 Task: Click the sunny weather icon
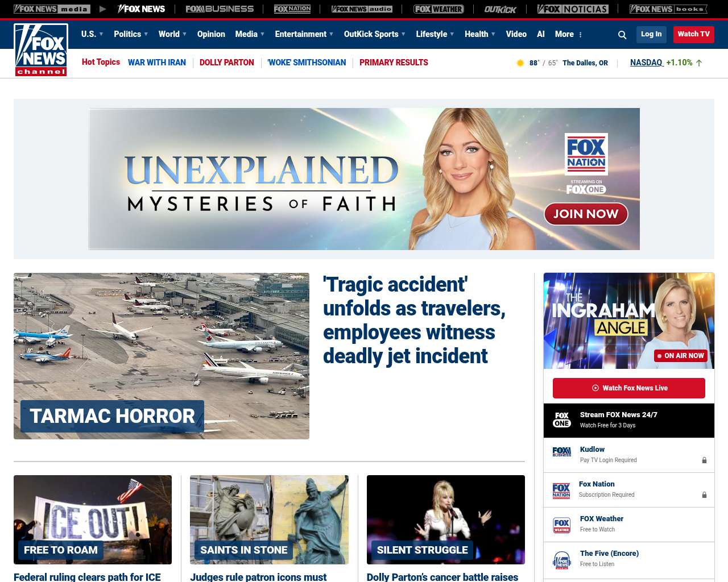click(520, 63)
